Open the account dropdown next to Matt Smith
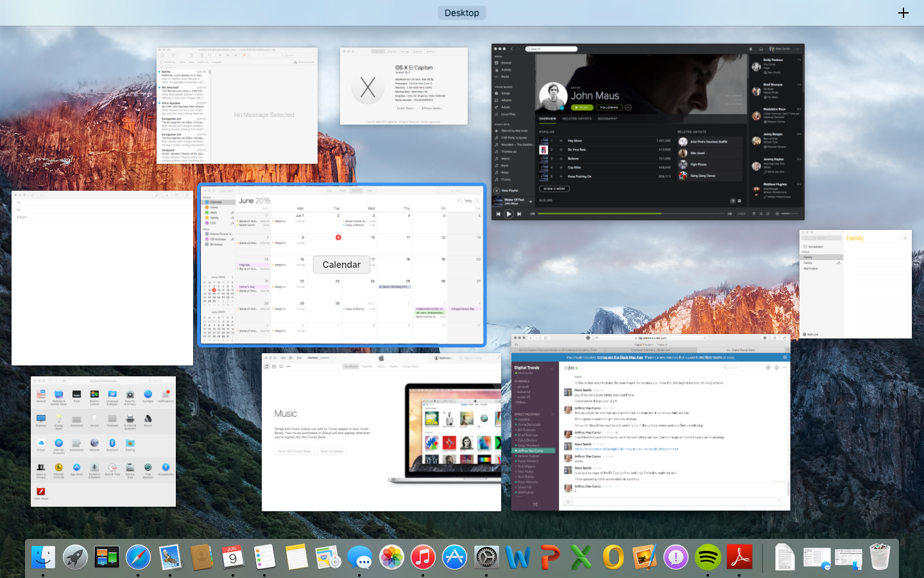The height and width of the screenshot is (578, 924). coord(796,49)
